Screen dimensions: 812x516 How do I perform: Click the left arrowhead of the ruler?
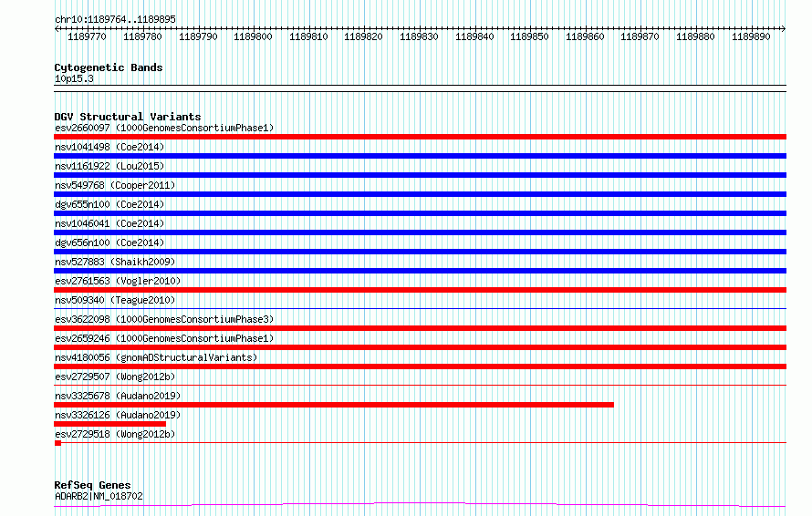point(57,28)
